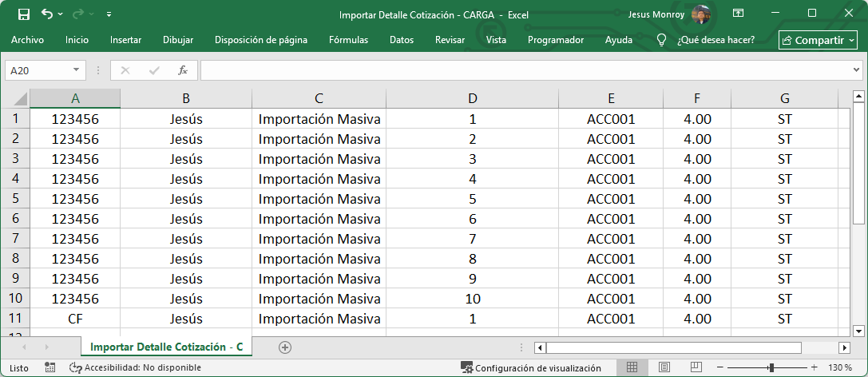The image size is (868, 377).
Task: Select column G header
Action: [x=784, y=98]
